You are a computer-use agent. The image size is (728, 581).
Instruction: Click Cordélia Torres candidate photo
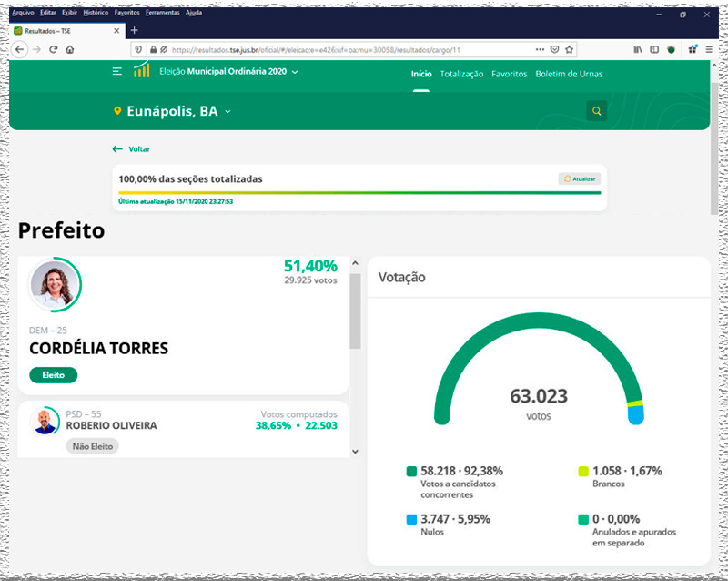[53, 285]
